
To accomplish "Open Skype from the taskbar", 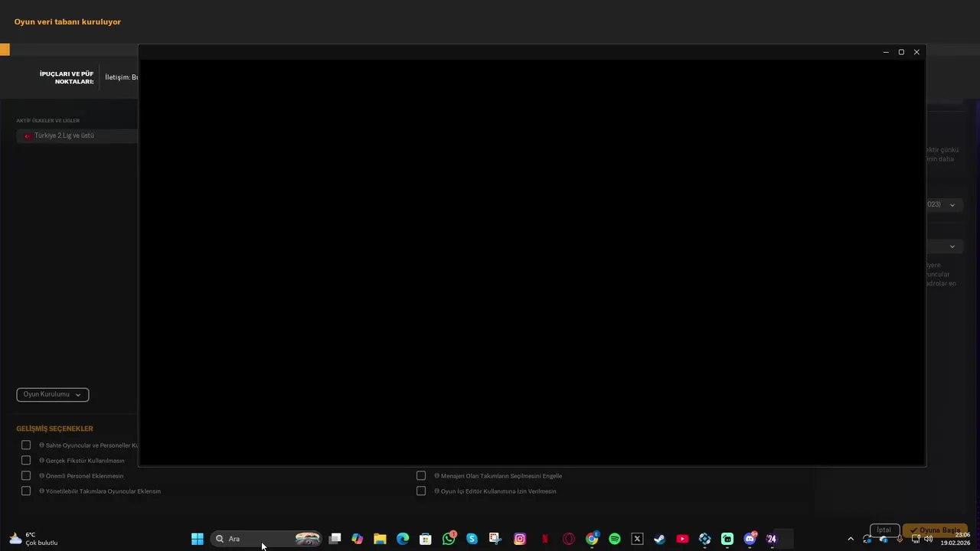I will tap(472, 539).
